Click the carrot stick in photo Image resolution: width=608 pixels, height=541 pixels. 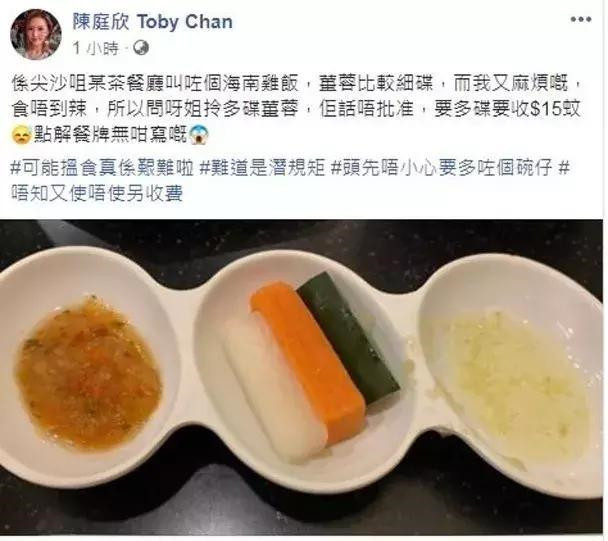(308, 361)
